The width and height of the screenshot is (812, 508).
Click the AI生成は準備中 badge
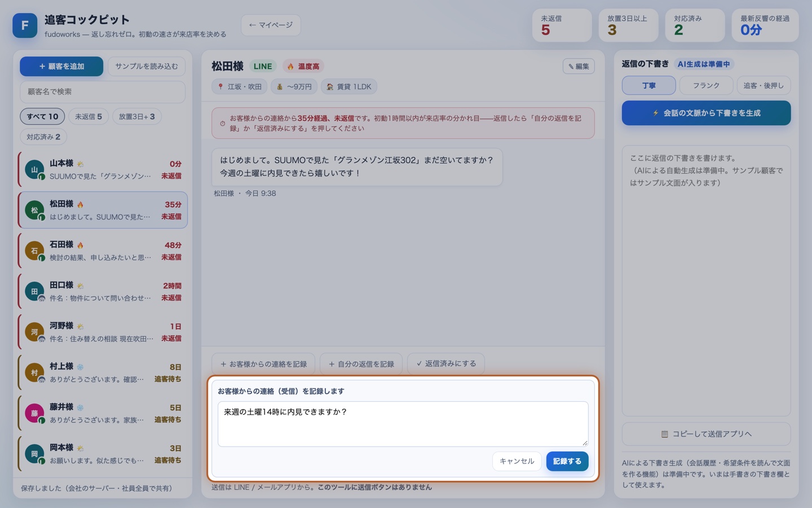pos(704,64)
